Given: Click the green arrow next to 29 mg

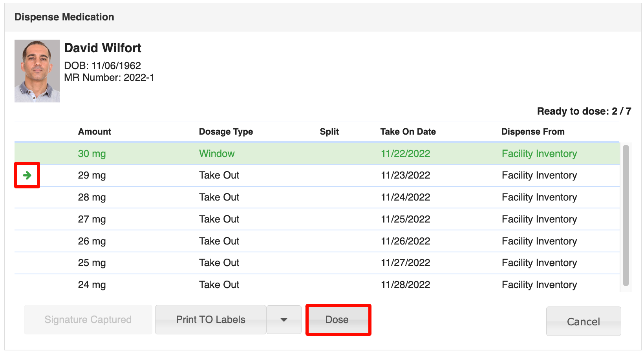Looking at the screenshot, I should click(x=27, y=175).
